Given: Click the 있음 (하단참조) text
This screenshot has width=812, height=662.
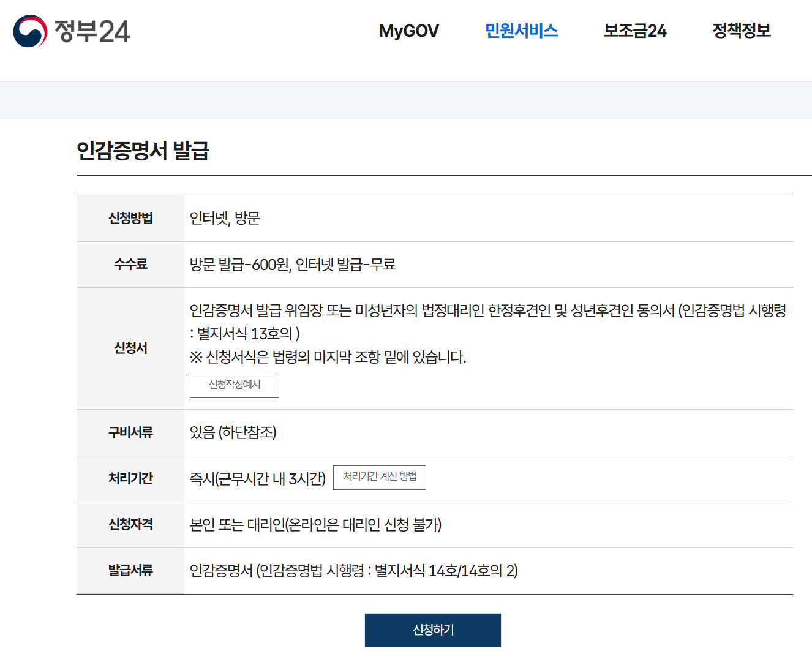Looking at the screenshot, I should click(x=235, y=433).
